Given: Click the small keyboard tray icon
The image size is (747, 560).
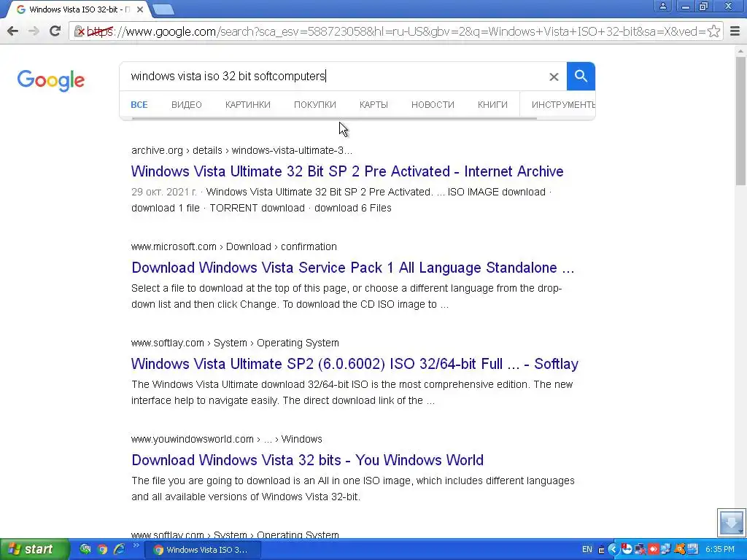Looking at the screenshot, I should point(601,550).
